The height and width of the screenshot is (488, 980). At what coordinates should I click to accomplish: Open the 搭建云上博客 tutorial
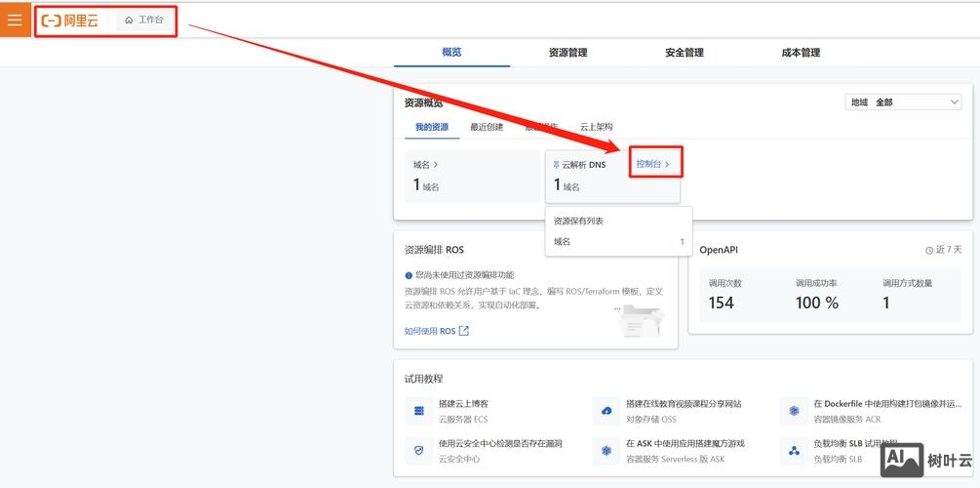coord(463,404)
